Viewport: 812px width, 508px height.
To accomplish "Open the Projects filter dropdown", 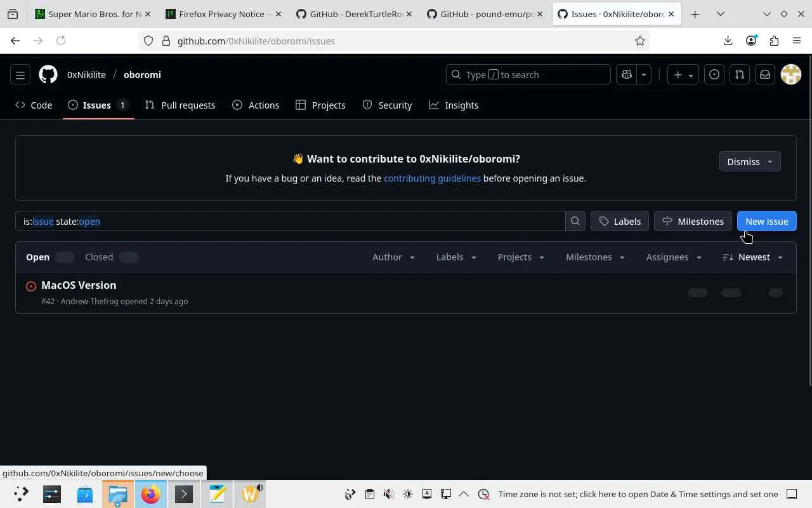I will (x=521, y=257).
